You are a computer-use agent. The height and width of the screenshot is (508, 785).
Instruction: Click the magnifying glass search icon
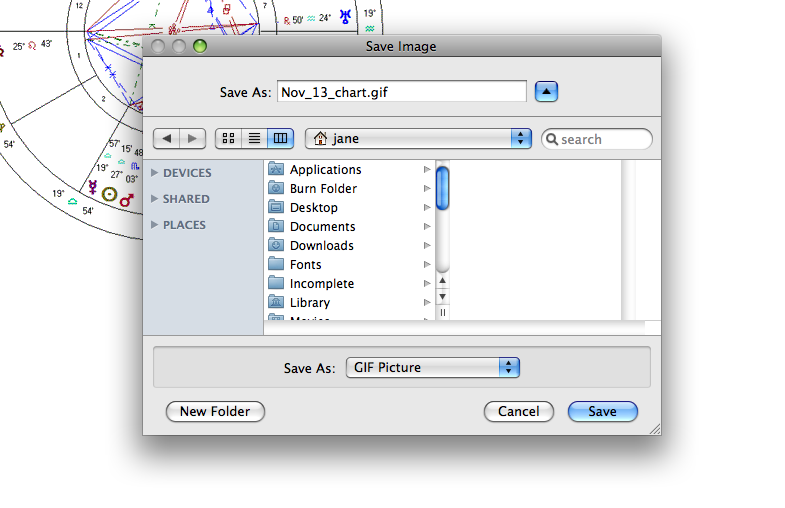tap(552, 139)
